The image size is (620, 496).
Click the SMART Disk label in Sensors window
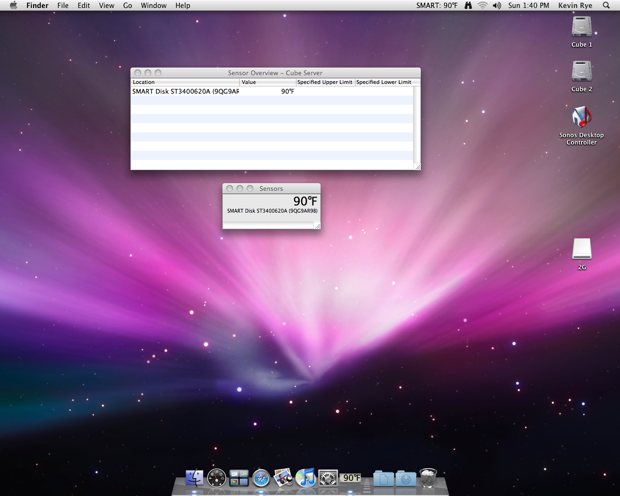pos(272,211)
